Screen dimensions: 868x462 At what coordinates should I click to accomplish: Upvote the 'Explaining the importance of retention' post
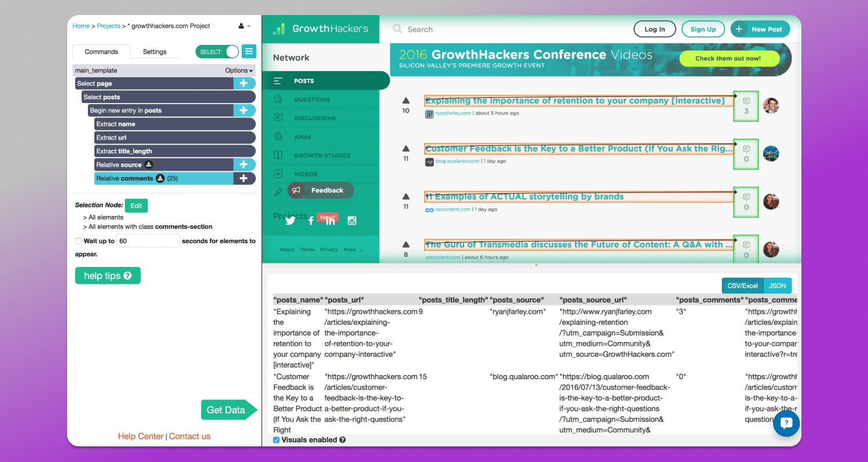tap(406, 101)
